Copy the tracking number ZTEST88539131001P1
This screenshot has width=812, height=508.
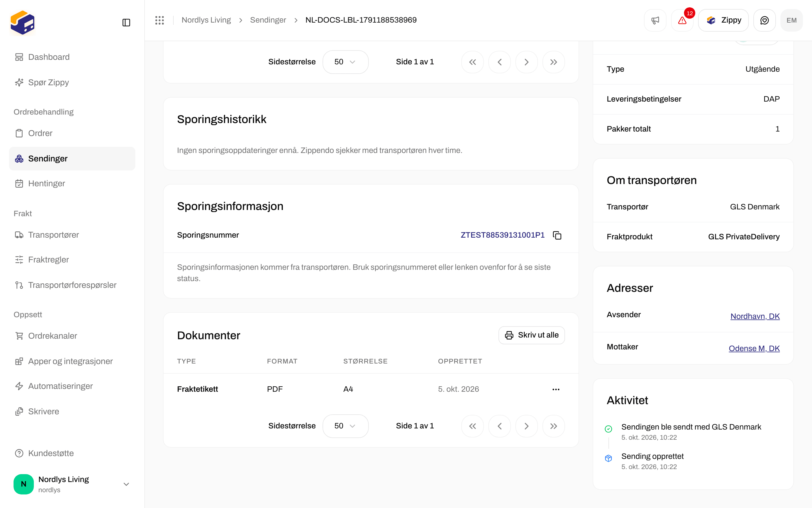557,235
